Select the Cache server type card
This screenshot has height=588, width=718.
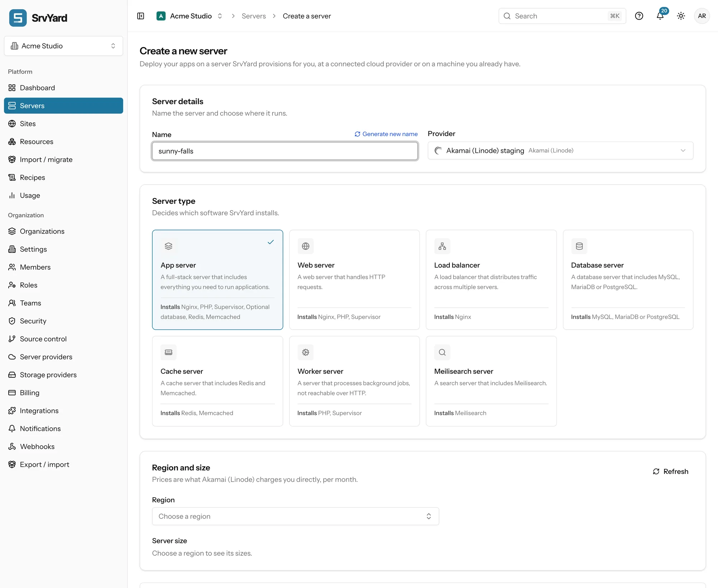218,381
